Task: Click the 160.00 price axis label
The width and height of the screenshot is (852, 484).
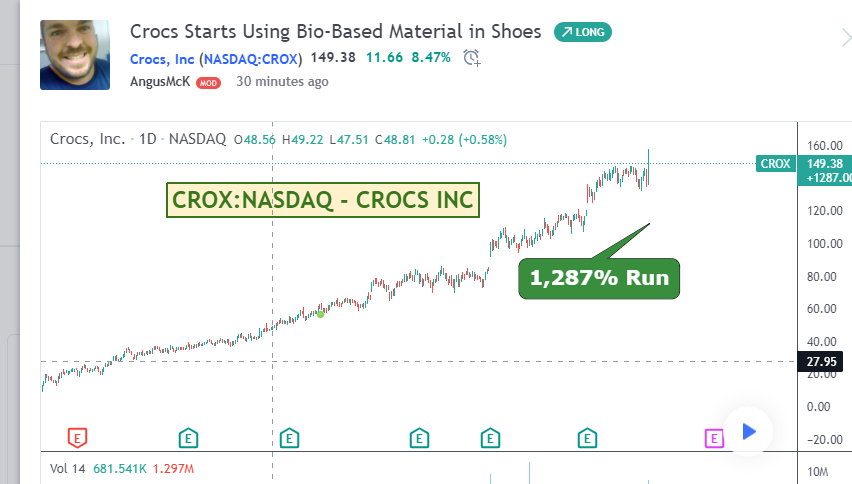Action: click(825, 146)
